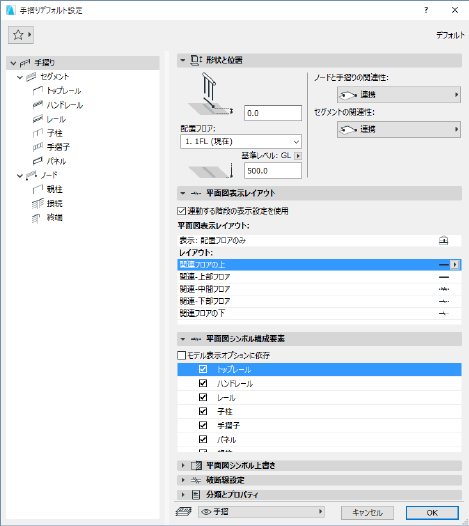This screenshot has width=469, height=526.
Task: Uncheck トップレール symbol component checkbox
Action: [x=203, y=369]
